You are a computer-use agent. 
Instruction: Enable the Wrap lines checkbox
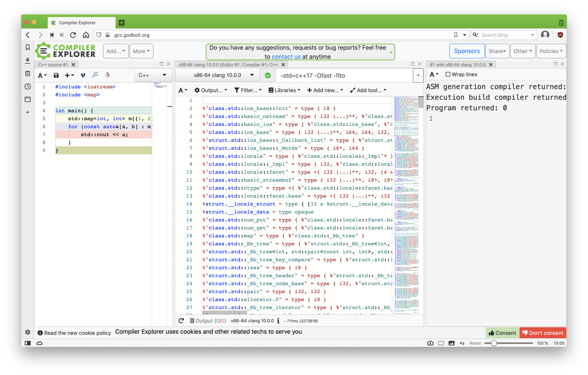pos(448,74)
